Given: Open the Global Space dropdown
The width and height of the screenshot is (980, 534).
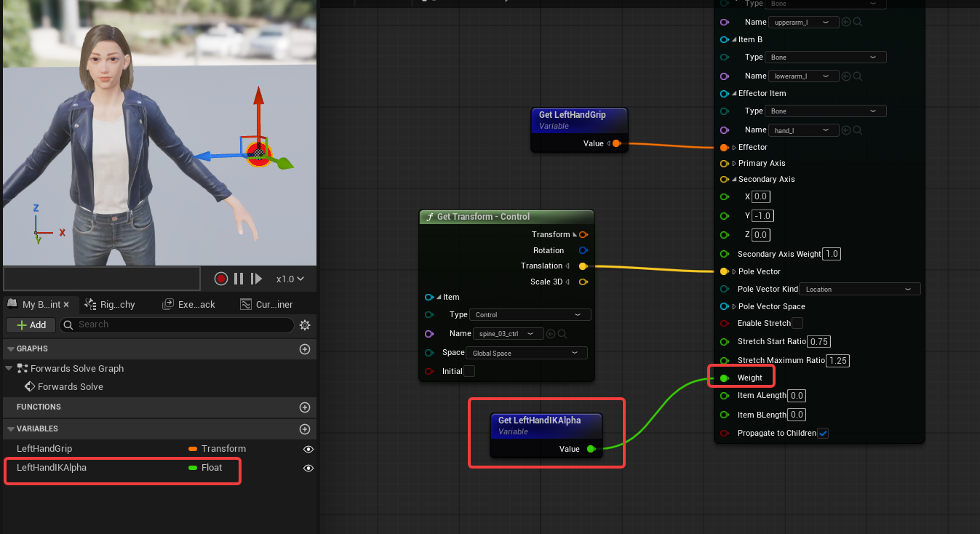Looking at the screenshot, I should click(x=526, y=353).
